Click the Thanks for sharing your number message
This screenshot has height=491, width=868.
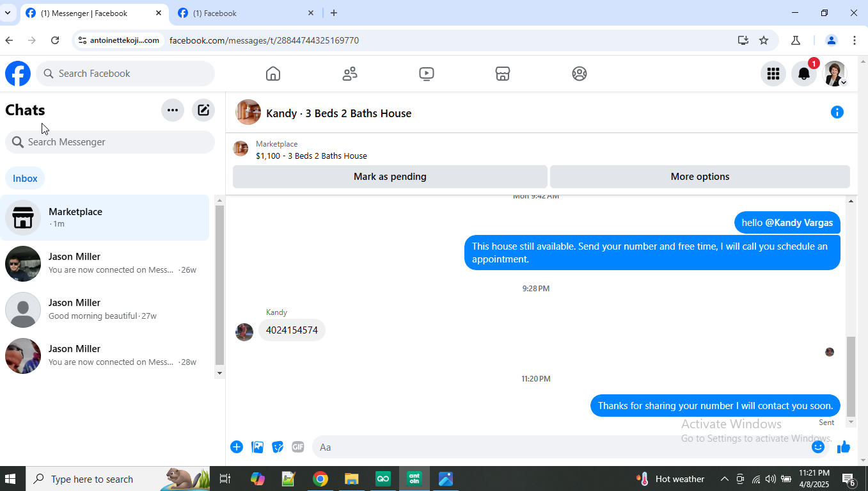pos(715,406)
